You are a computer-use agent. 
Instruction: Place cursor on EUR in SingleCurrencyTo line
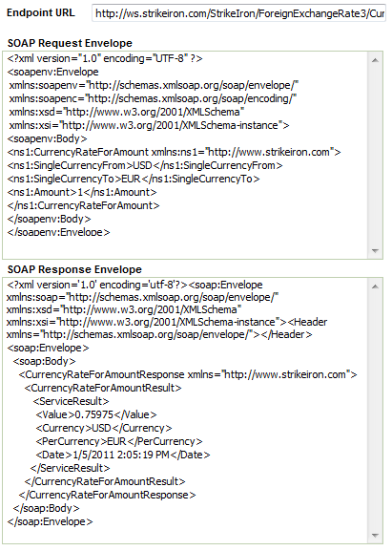pyautogui.click(x=131, y=179)
